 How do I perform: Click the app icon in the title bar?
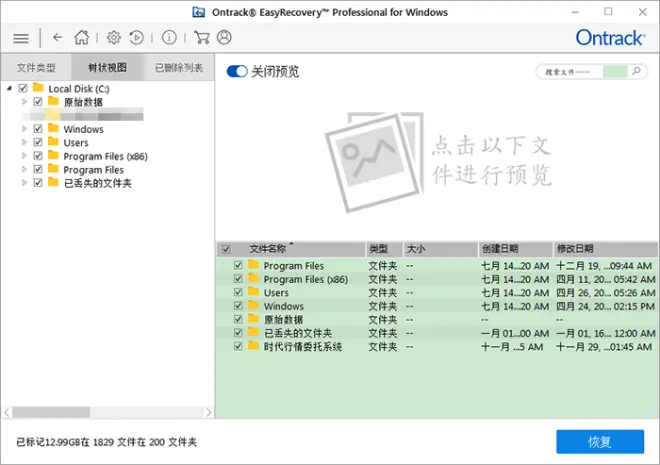(x=199, y=12)
